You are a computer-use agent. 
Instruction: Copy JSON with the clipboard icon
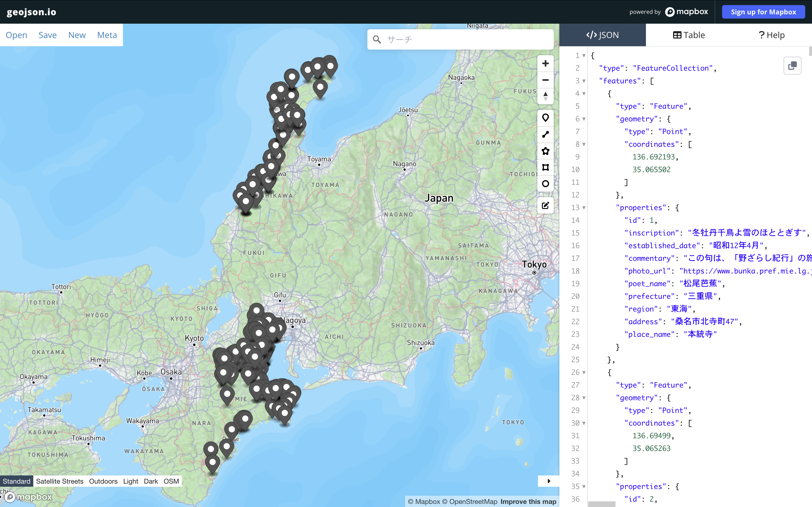[x=792, y=65]
